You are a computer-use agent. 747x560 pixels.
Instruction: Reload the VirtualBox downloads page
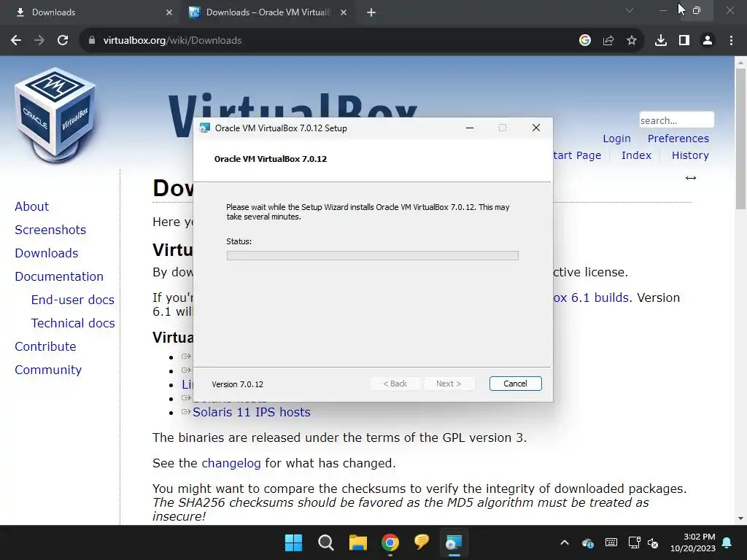[63, 41]
